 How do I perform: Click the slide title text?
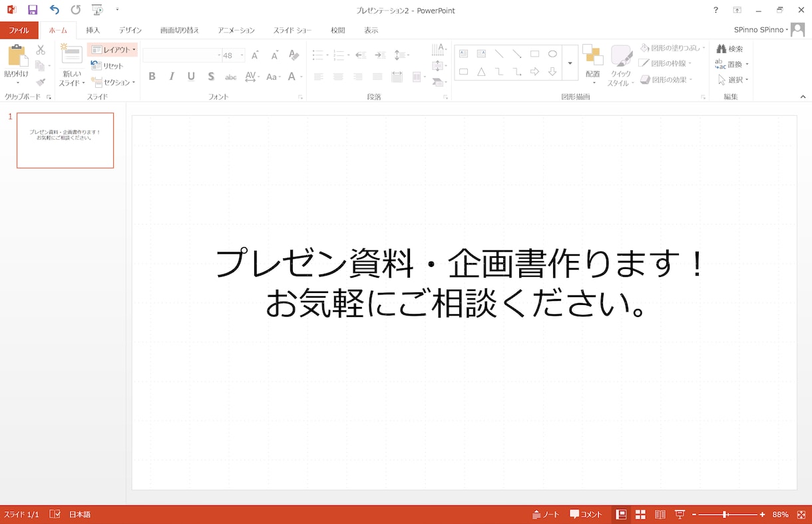pos(459,284)
